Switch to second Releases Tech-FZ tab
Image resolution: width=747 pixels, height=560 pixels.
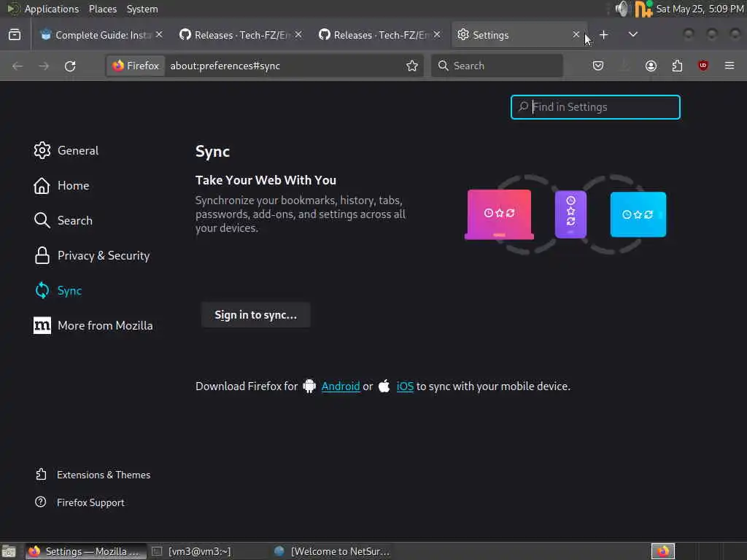pyautogui.click(x=379, y=35)
